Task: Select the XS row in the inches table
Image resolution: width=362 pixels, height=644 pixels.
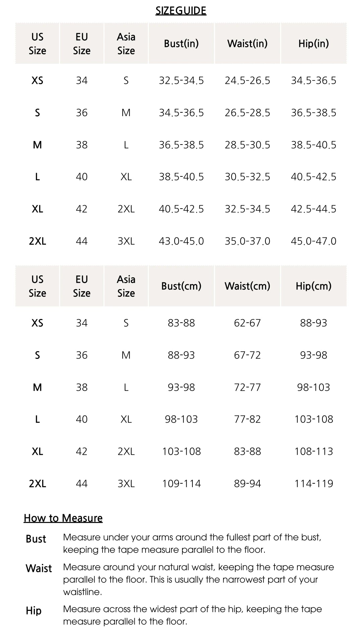Action: (181, 80)
